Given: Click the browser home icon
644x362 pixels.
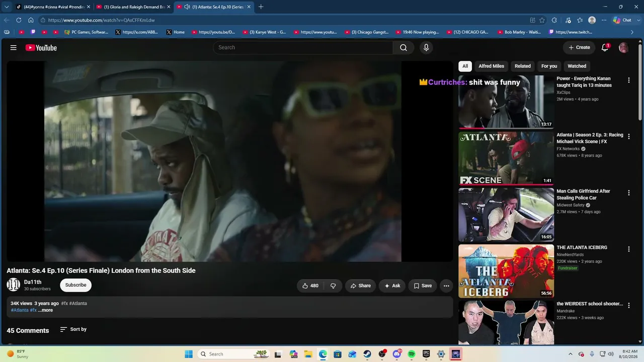Looking at the screenshot, I should (x=31, y=20).
